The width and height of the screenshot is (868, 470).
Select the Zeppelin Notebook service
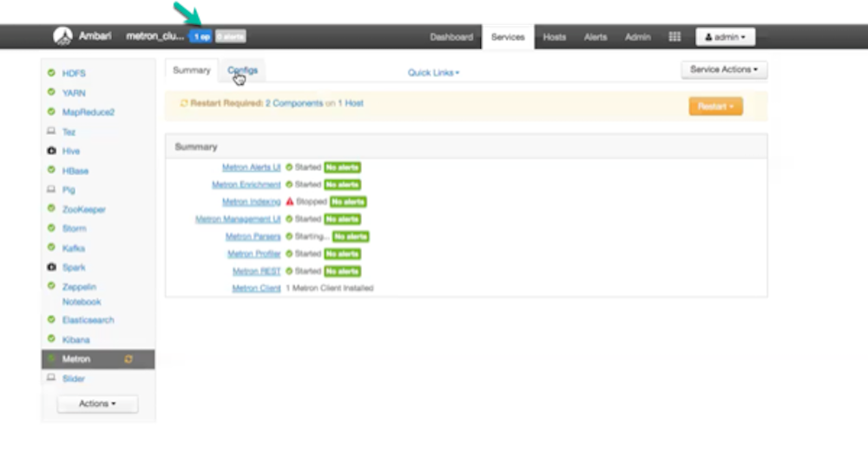click(82, 294)
